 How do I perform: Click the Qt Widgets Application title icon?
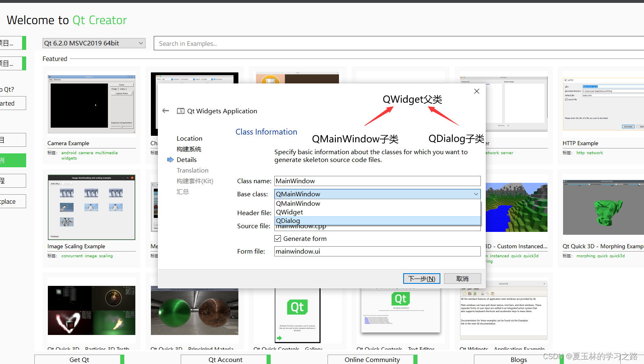click(x=180, y=111)
